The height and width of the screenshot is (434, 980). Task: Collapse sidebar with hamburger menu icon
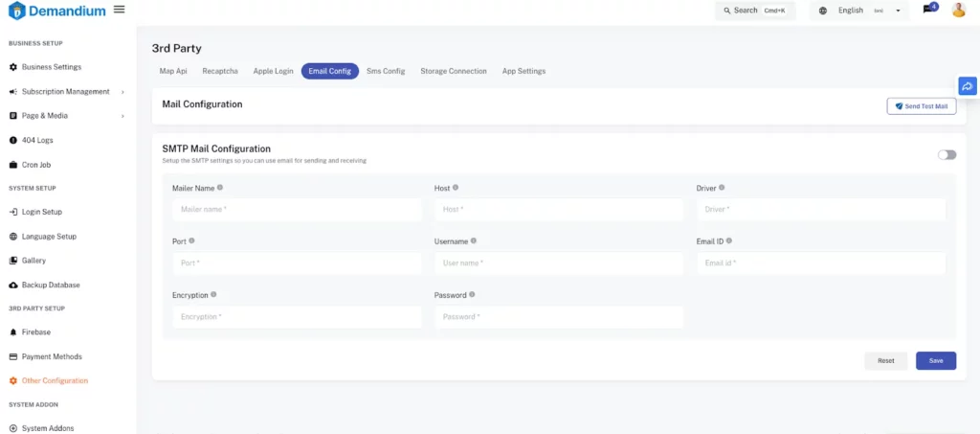119,10
